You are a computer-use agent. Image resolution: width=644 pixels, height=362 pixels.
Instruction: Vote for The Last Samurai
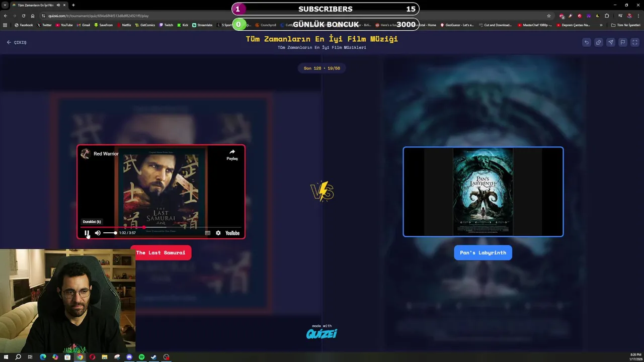[x=160, y=252]
